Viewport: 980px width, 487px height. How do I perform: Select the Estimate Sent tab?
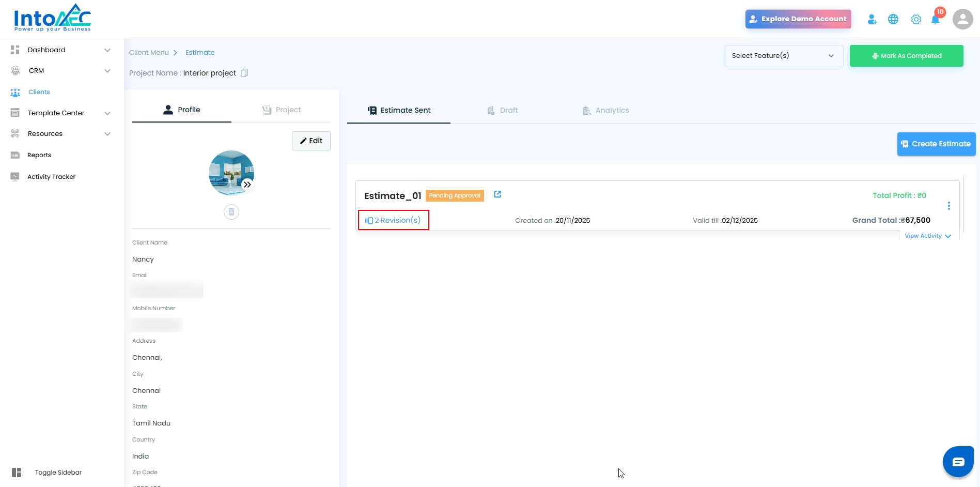[x=399, y=110]
